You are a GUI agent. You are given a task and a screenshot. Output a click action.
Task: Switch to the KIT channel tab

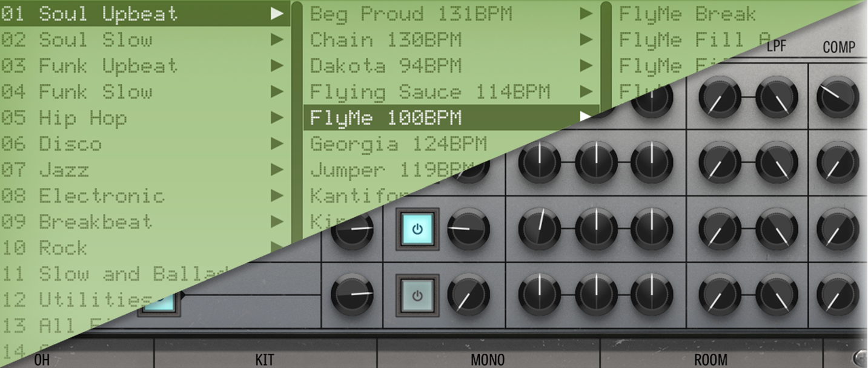click(265, 360)
